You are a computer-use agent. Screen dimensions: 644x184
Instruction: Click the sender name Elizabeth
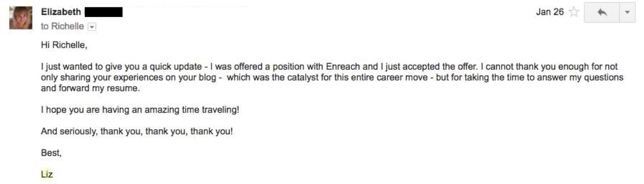pos(61,12)
